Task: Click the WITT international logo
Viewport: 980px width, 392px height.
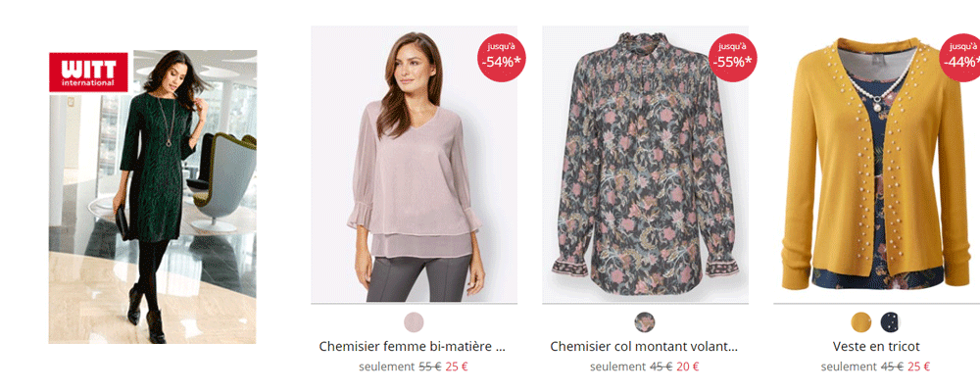Action: point(88,72)
